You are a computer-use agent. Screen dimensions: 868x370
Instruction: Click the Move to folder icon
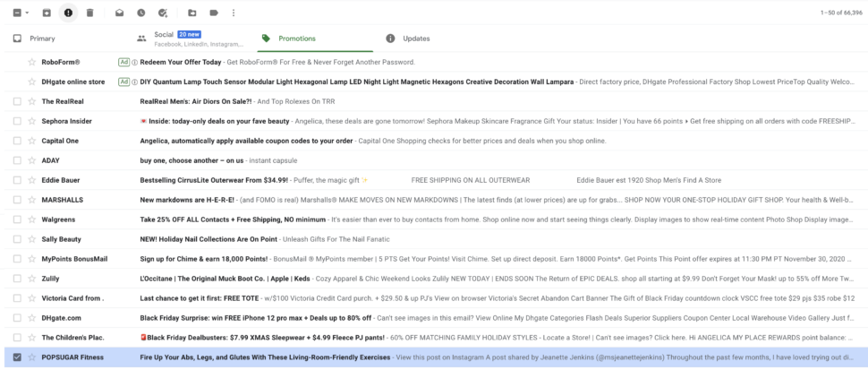pyautogui.click(x=192, y=13)
